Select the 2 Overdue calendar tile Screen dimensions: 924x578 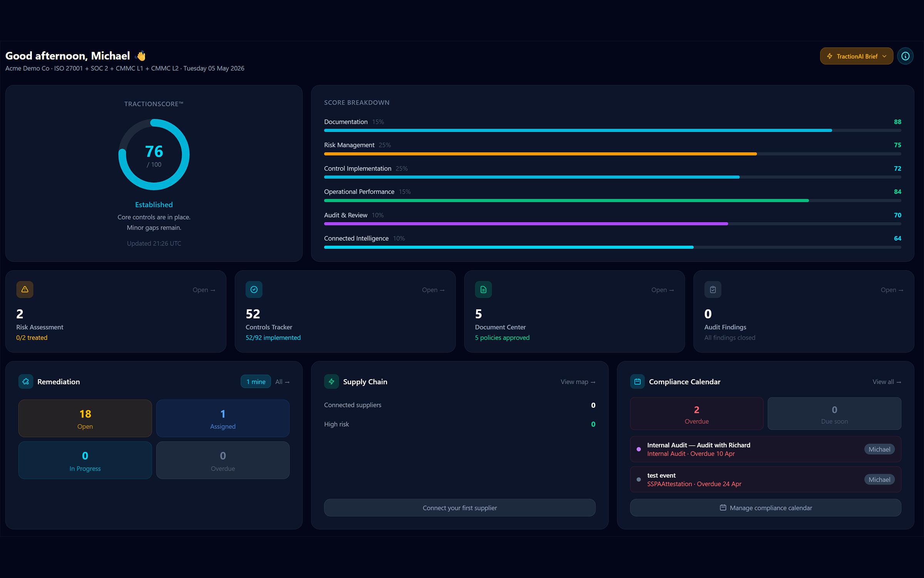click(696, 413)
